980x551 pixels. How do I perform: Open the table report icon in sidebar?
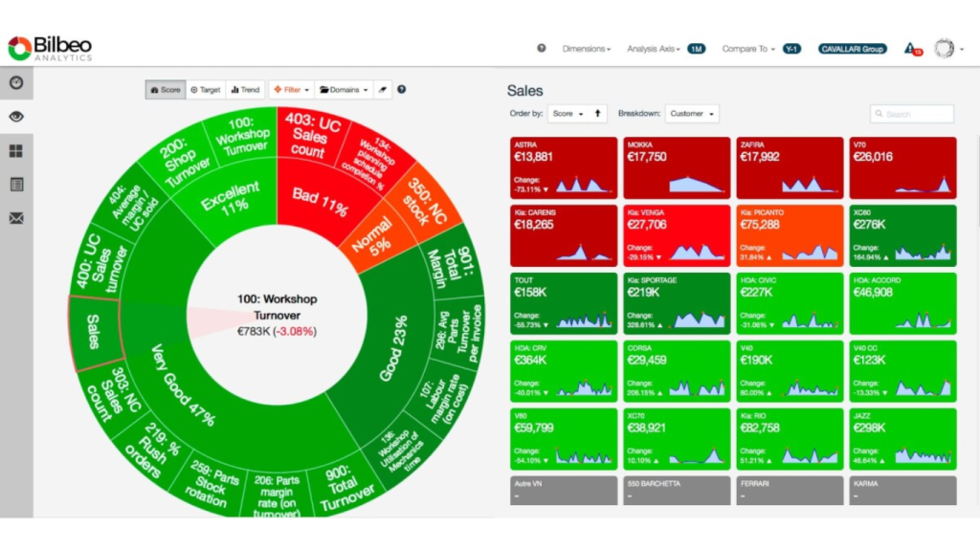click(16, 185)
